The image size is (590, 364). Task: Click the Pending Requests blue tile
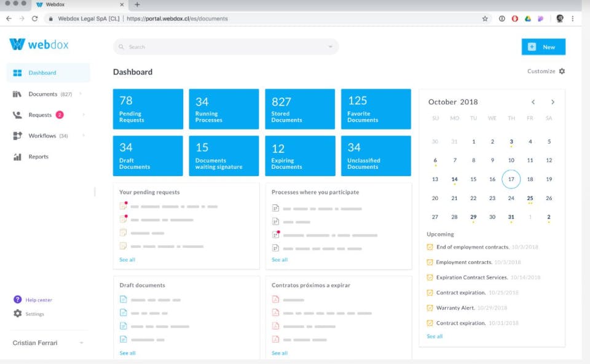tap(147, 109)
